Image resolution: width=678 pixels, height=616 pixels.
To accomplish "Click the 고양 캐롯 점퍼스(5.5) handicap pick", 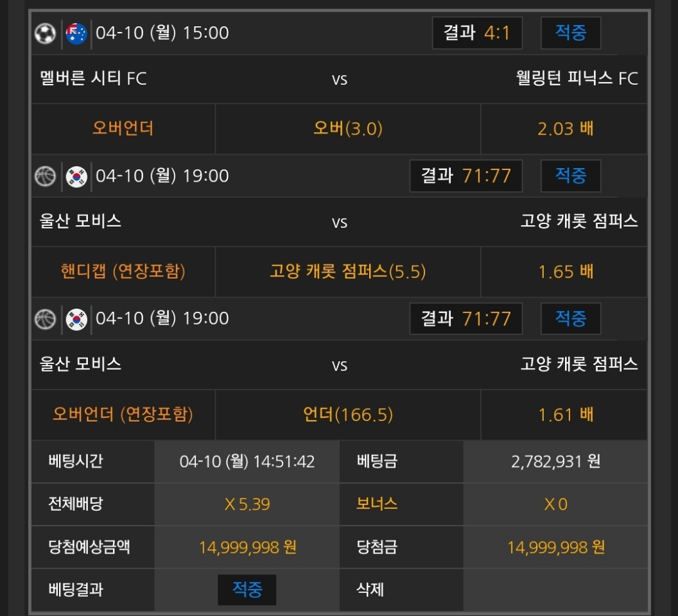I will tap(347, 271).
